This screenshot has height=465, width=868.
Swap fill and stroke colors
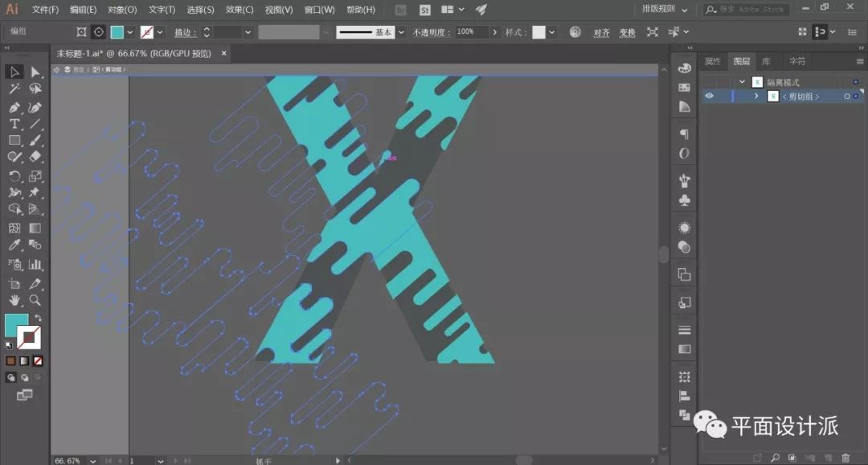coord(38,319)
